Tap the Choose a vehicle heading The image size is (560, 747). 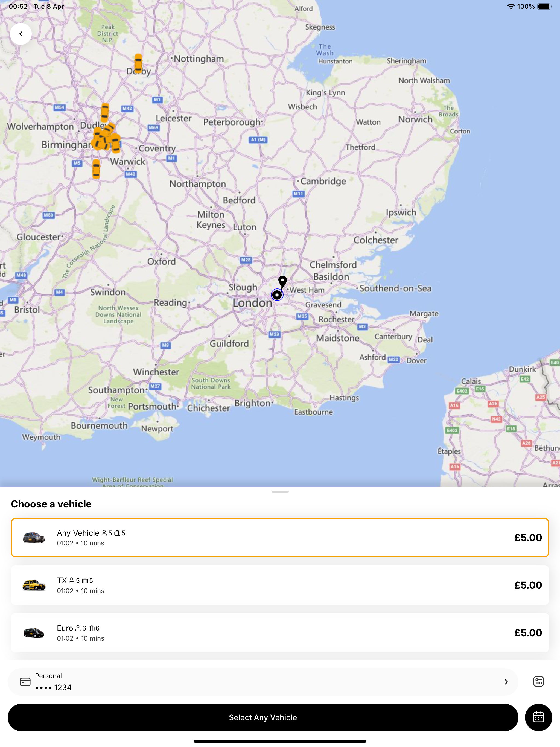click(51, 504)
